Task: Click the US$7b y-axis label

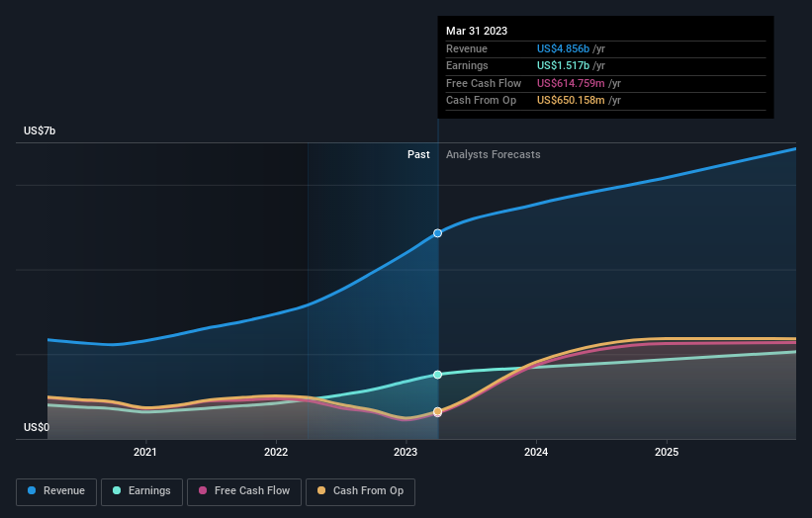Action: 40,130
